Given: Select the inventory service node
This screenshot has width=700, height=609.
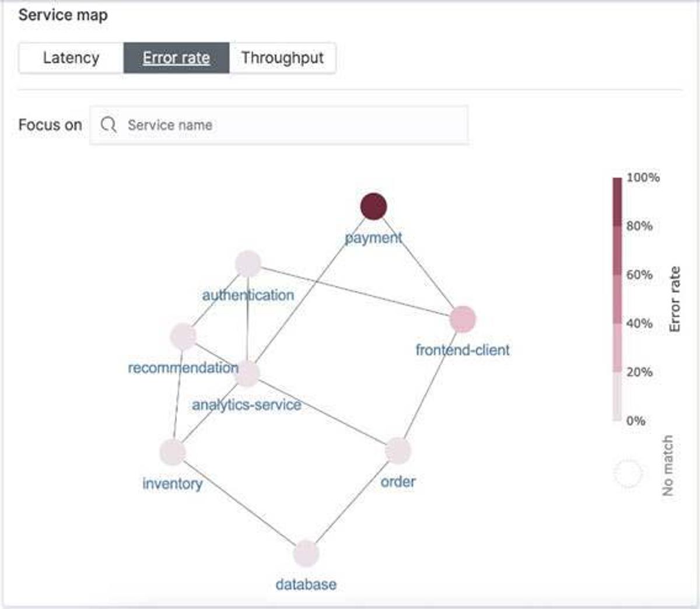Looking at the screenshot, I should click(x=173, y=452).
